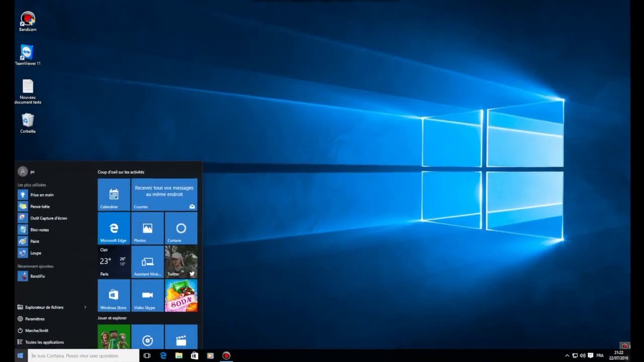The image size is (644, 362).
Task: Open the Store icon in the taskbar
Action: [x=194, y=355]
